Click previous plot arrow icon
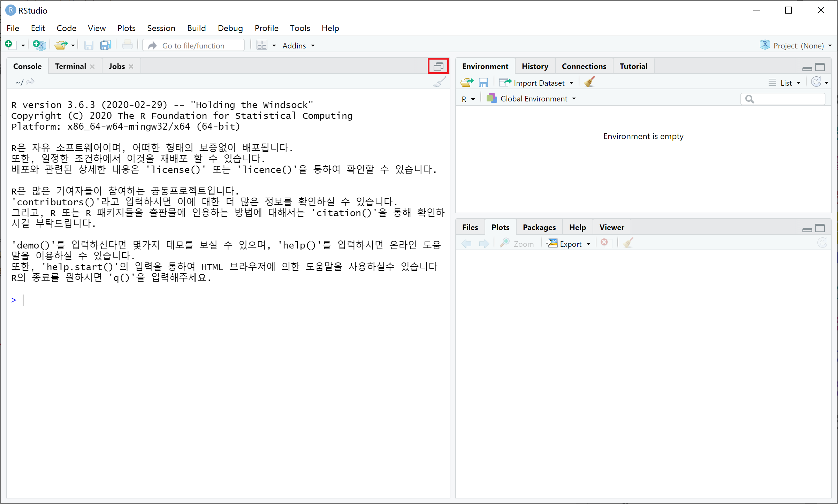Viewport: 838px width, 504px height. 466,244
